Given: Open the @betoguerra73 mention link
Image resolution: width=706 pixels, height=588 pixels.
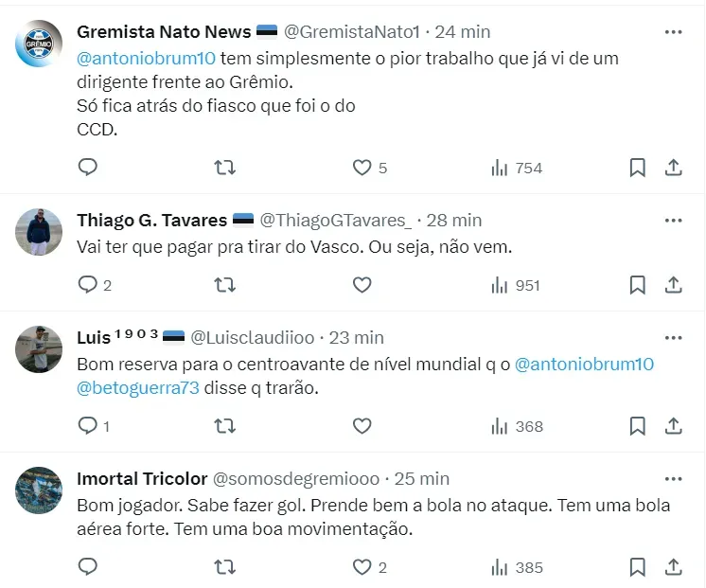Looking at the screenshot, I should coord(137,387).
